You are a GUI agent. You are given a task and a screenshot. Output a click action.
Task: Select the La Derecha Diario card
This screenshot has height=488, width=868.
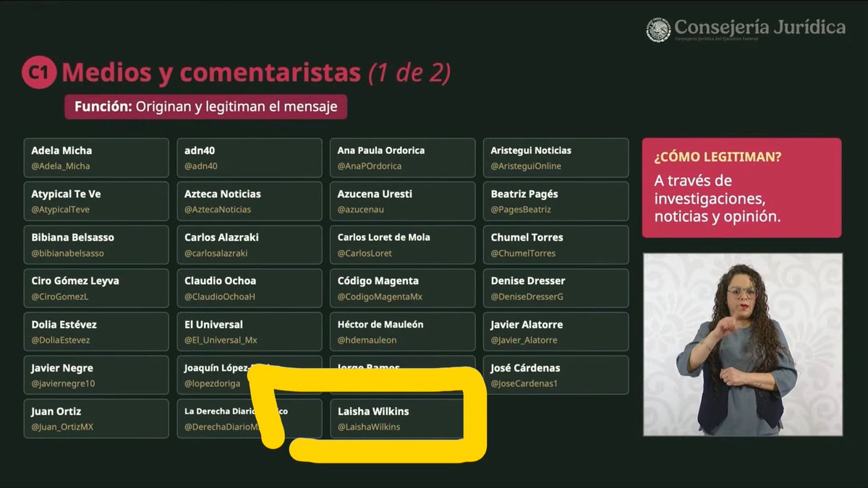pos(250,419)
